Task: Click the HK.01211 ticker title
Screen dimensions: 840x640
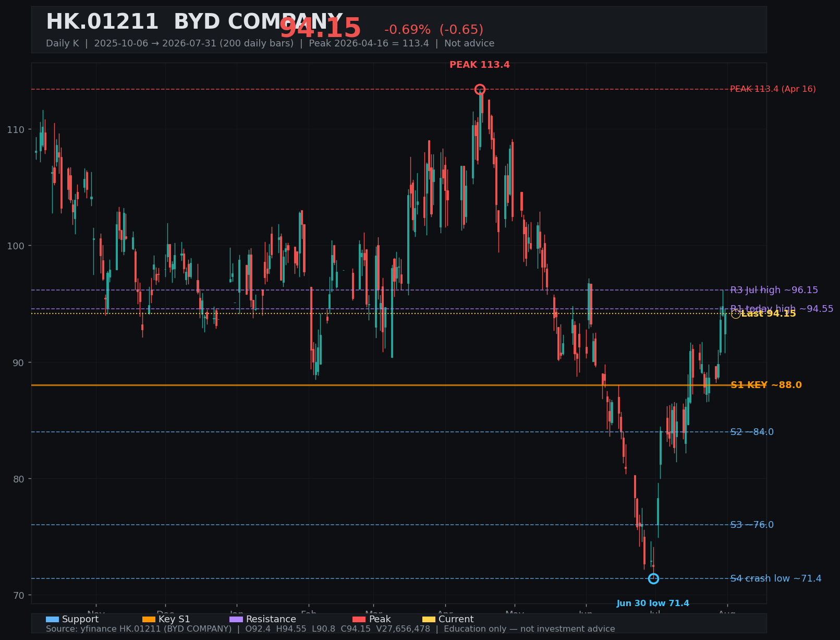Action: 102,22
